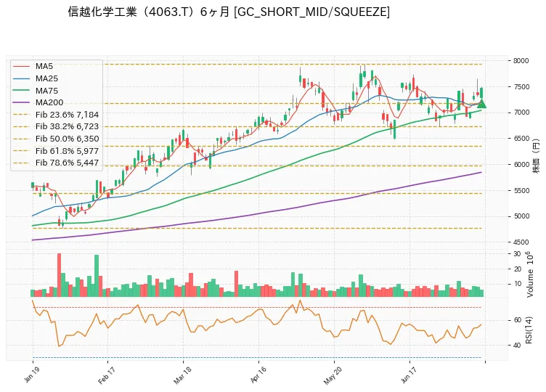Click the Mar 18 date axis label
Viewport: 546px width, 392px height.
(x=182, y=375)
